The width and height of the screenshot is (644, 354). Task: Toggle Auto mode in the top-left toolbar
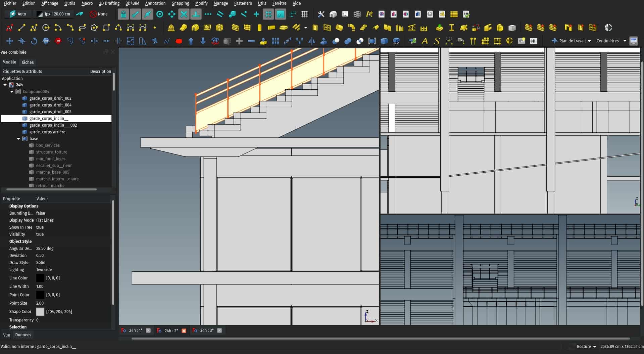pyautogui.click(x=17, y=14)
